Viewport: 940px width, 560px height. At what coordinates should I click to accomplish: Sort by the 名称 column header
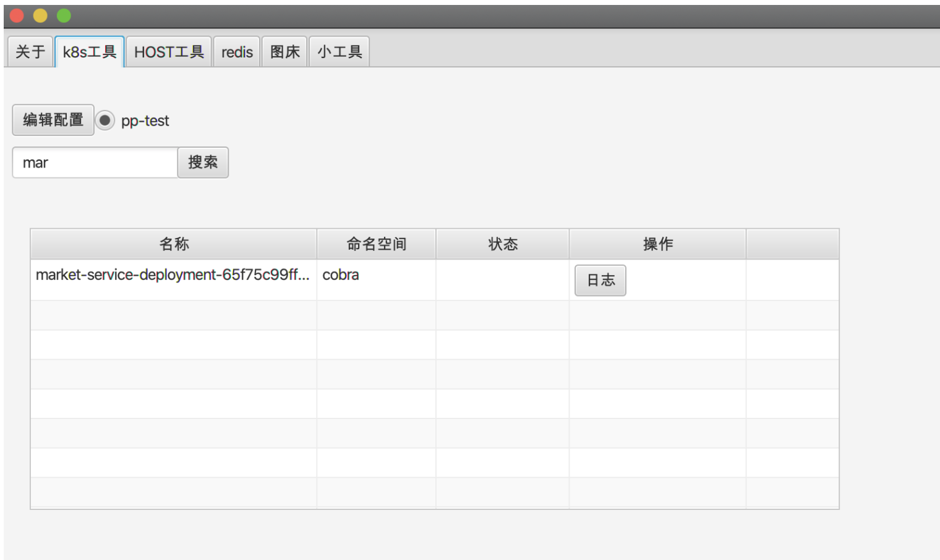tap(174, 244)
